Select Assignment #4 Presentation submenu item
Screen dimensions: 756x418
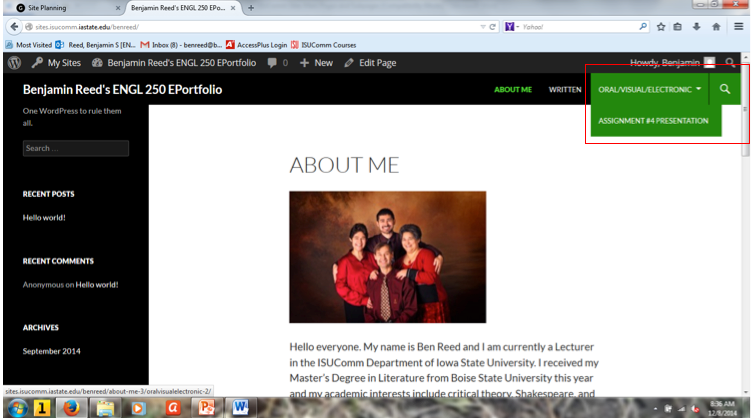tap(653, 121)
